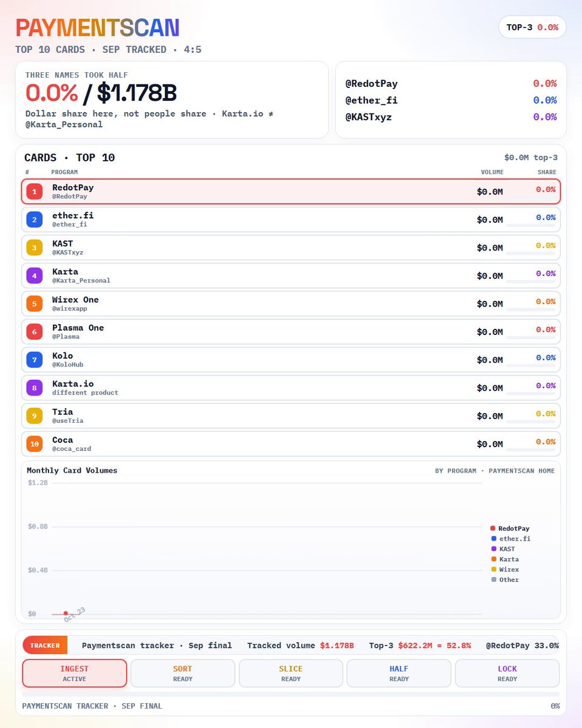The height and width of the screenshot is (728, 582).
Task: Click the '$0.0M top-3' label in the cards header
Action: [x=531, y=158]
